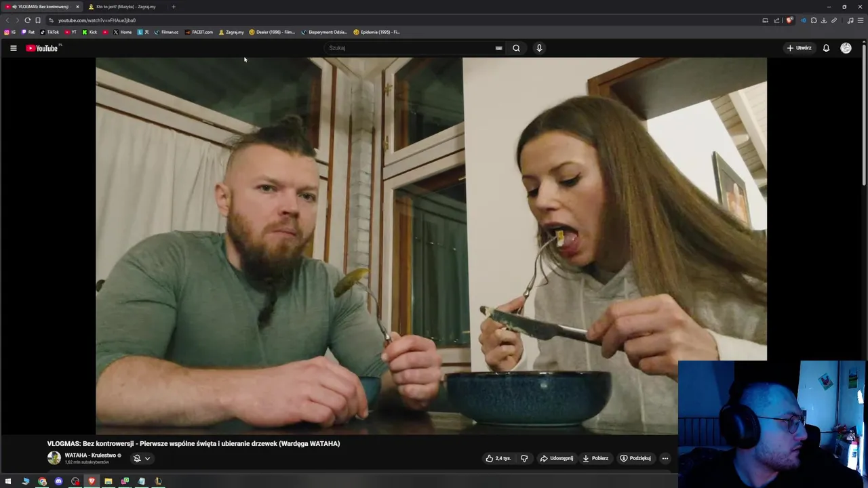
Task: Open the Windows Start menu
Action: pos(8,481)
